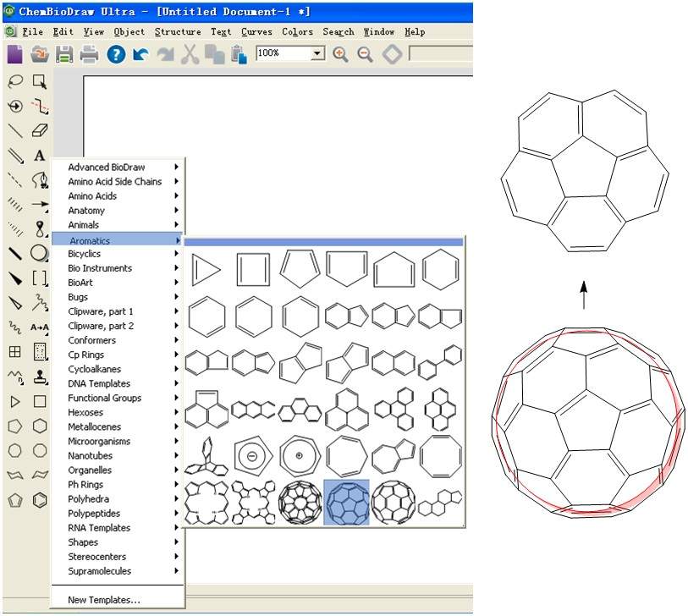Screen dimensions: 688x616
Task: Open a file from disk
Action: [40, 54]
